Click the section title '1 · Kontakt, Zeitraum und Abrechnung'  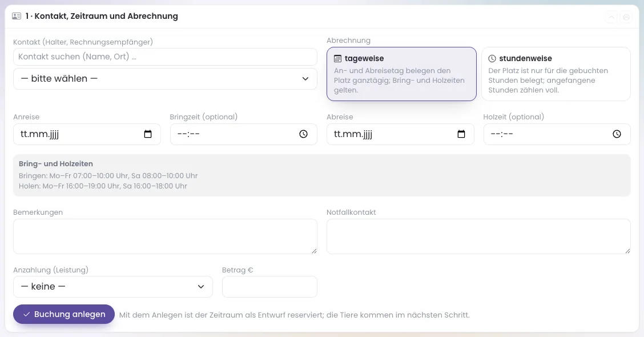[x=102, y=16]
